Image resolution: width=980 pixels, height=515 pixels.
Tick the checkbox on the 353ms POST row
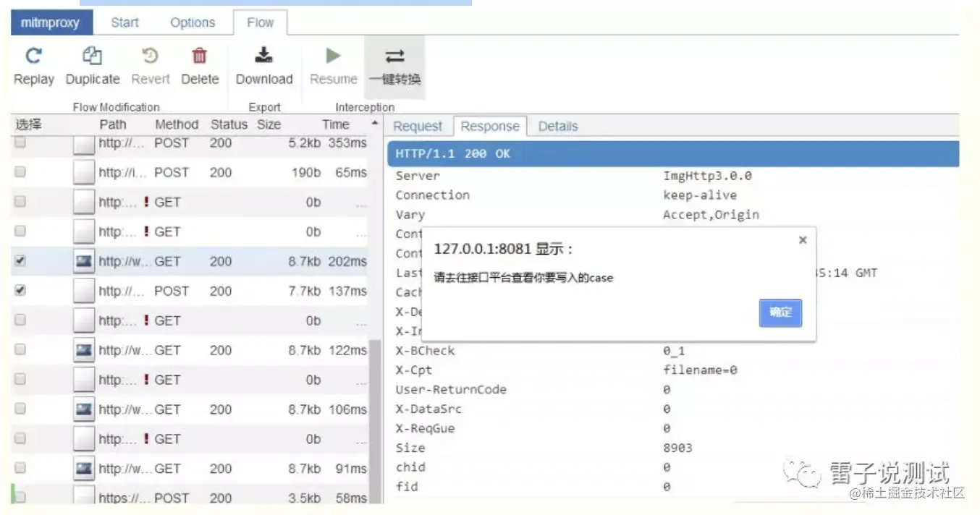click(20, 142)
